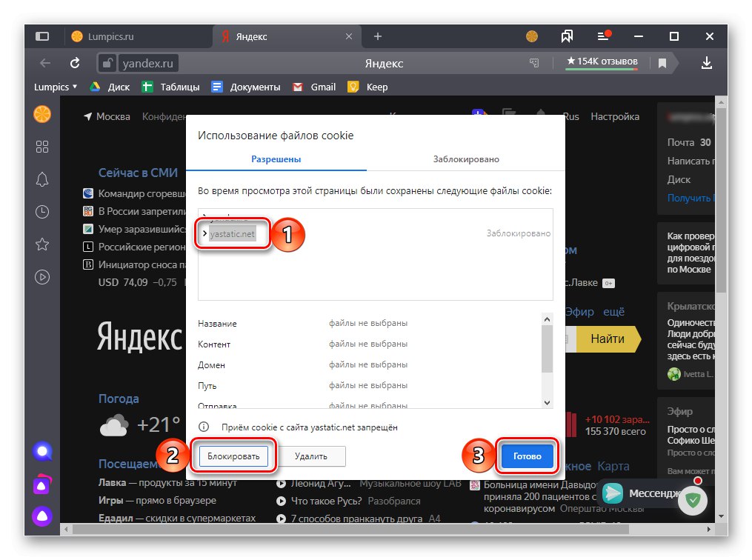
Task: Click the green Protect shield icon
Action: [x=693, y=501]
